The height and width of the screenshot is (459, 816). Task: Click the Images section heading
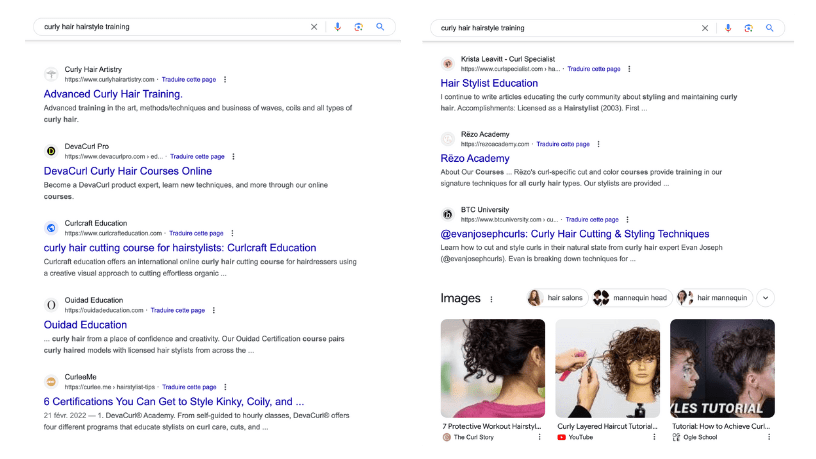pyautogui.click(x=461, y=298)
